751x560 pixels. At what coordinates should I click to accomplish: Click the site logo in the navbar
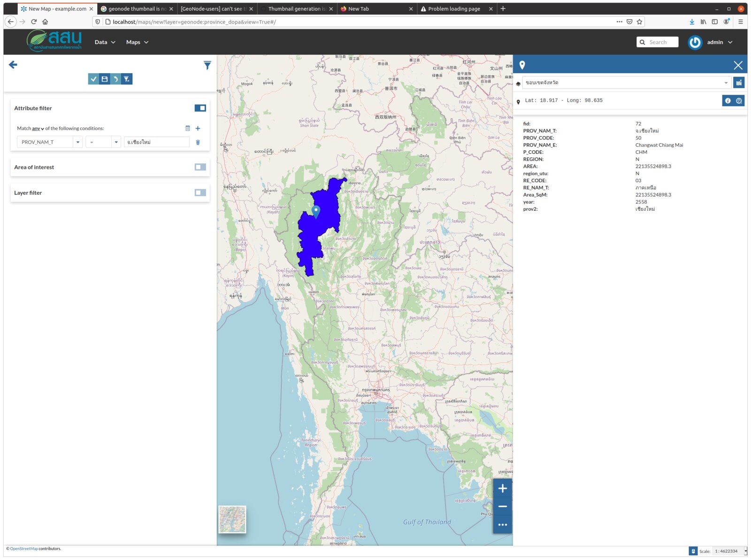click(54, 40)
